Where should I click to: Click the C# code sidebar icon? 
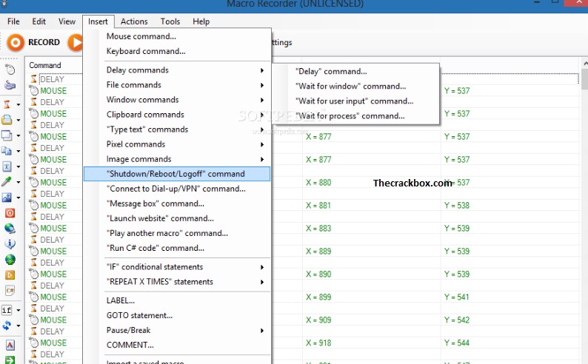[x=10, y=291]
